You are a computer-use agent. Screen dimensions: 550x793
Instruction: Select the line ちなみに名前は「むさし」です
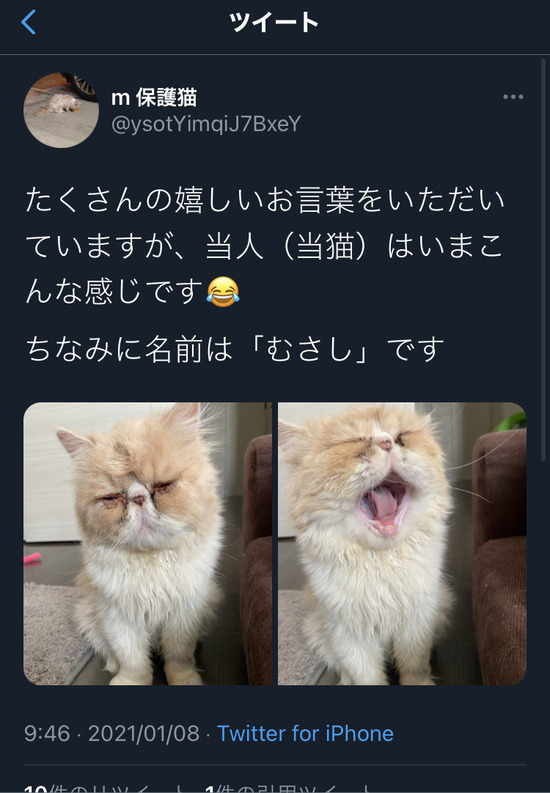235,349
